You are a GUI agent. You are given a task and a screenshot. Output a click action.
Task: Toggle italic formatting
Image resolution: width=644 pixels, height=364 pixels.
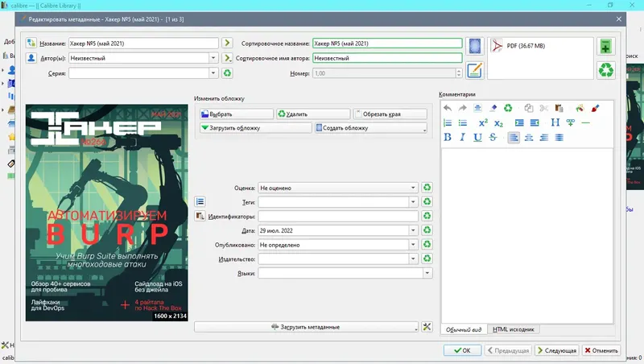(462, 137)
